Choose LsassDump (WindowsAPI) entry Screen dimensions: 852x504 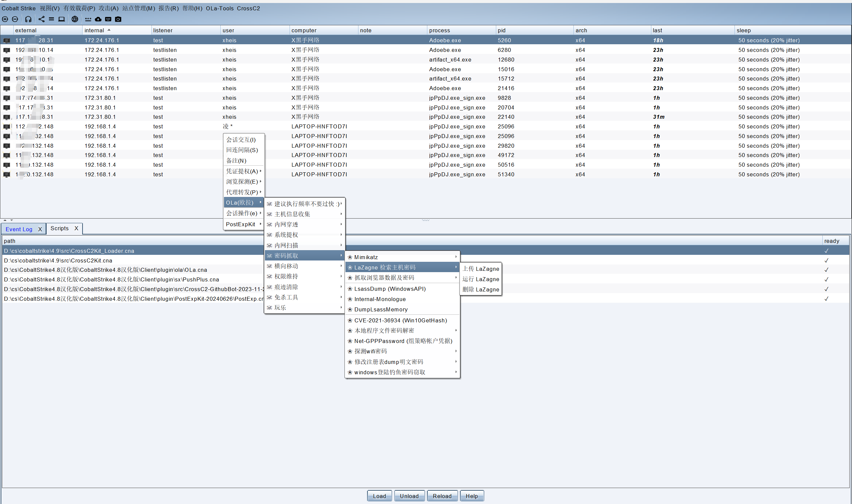tap(403, 289)
